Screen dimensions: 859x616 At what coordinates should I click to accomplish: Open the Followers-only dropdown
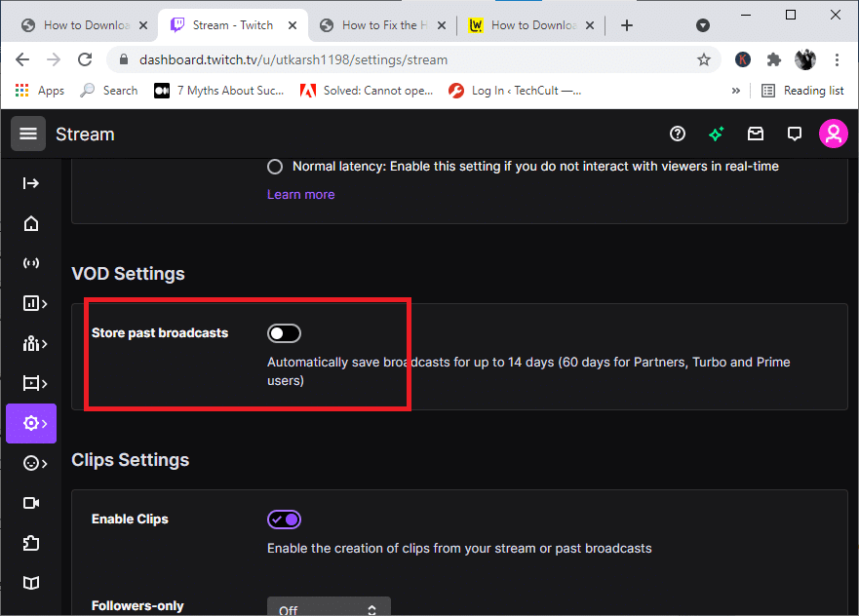pyautogui.click(x=329, y=607)
